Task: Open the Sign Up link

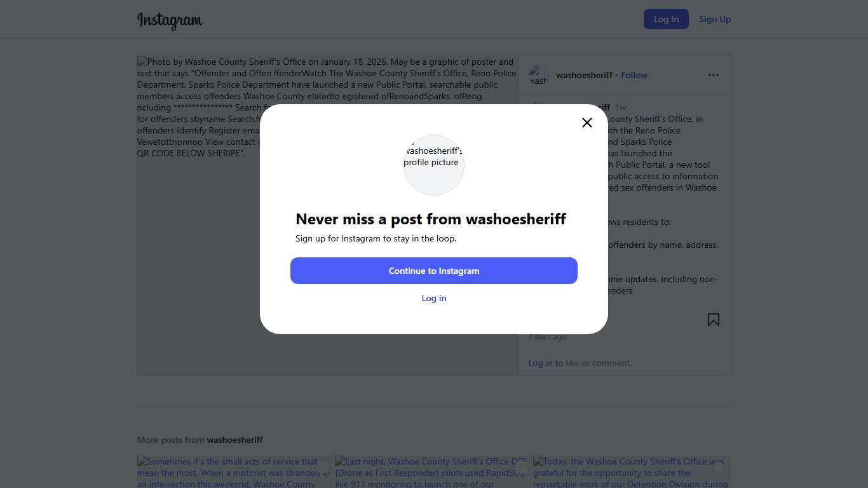Action: tap(715, 19)
